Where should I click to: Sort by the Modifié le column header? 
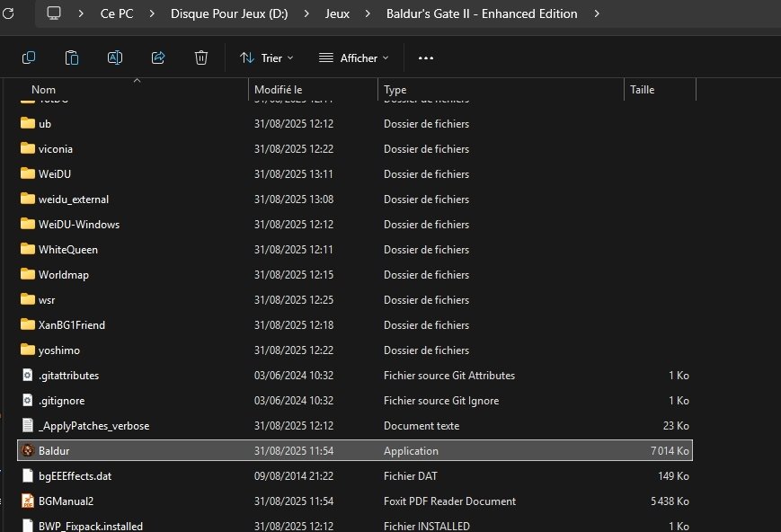coord(278,90)
